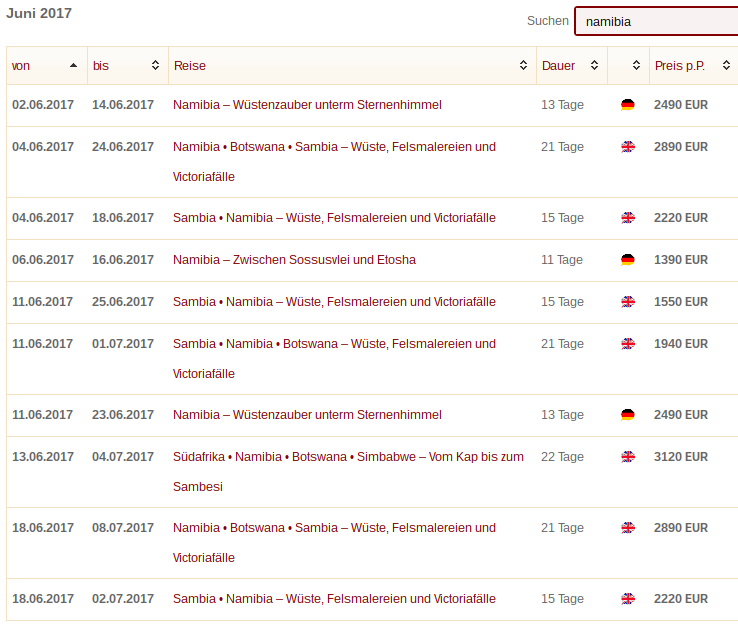Click German flag on 11.06.2017 Wüstenzauber row
Image resolution: width=738 pixels, height=626 pixels.
pos(627,415)
